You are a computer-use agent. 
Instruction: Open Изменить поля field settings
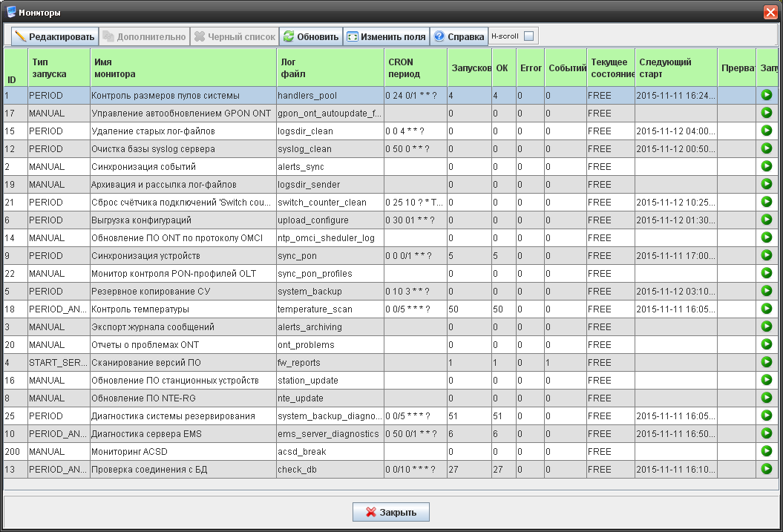[x=387, y=36]
